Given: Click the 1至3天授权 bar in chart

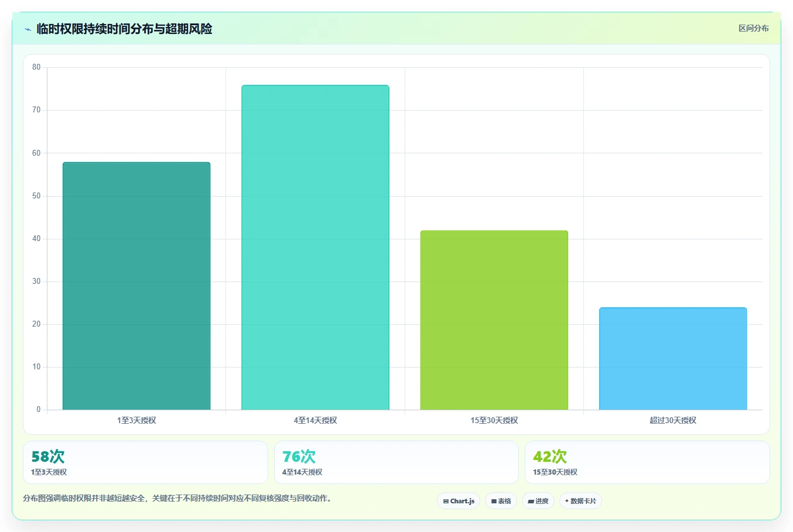Looking at the screenshot, I should (x=136, y=286).
